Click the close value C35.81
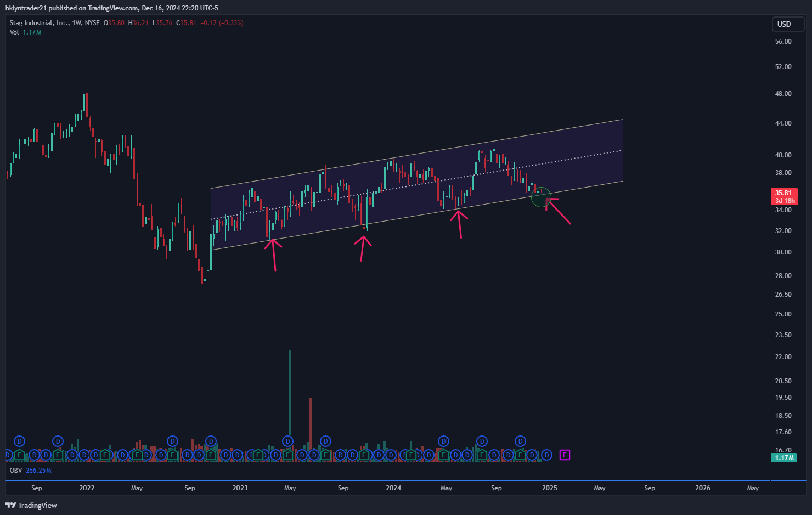 (x=186, y=23)
